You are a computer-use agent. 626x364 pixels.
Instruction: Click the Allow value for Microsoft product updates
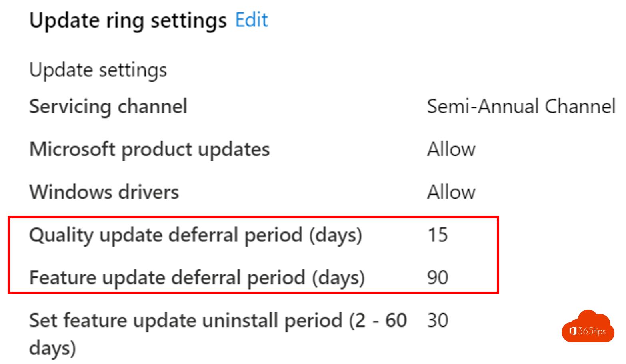point(451,149)
